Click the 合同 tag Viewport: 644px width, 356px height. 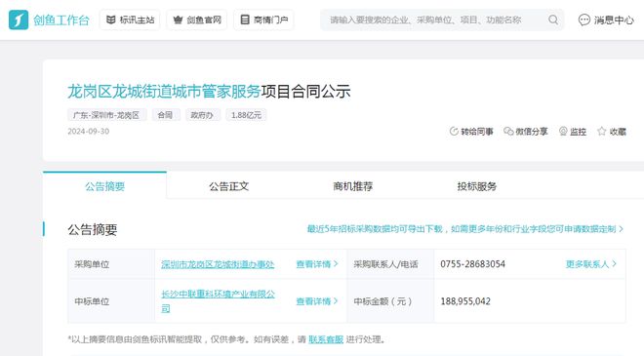click(165, 115)
